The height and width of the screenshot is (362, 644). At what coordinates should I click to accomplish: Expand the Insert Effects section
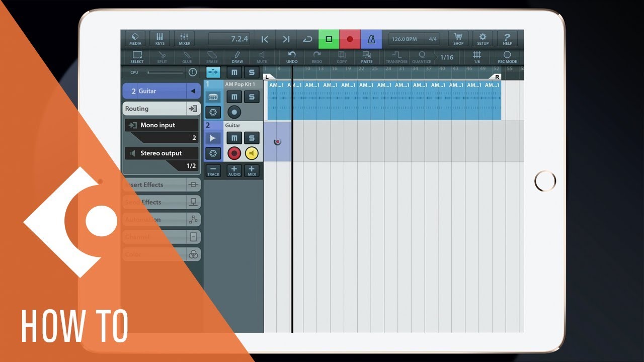[162, 185]
